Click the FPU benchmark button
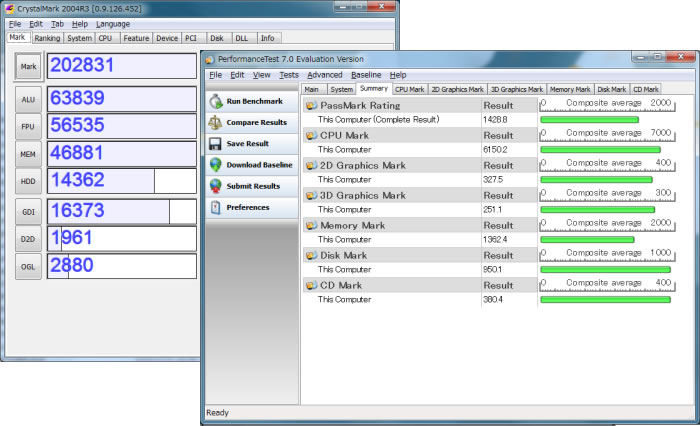The height and width of the screenshot is (426, 700). point(28,126)
